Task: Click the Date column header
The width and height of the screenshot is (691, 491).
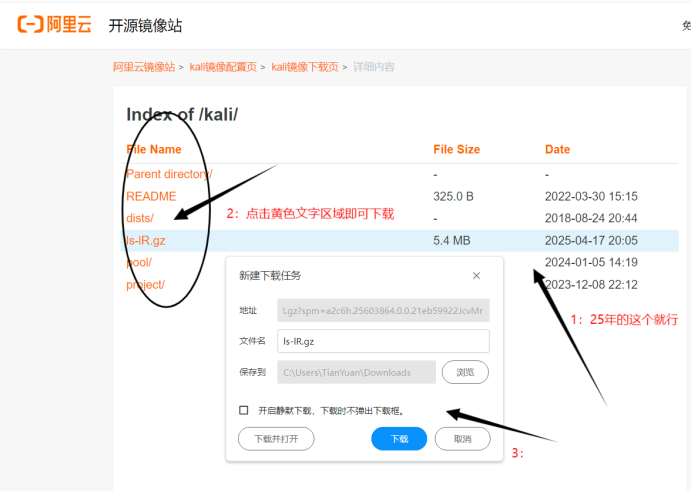Action: point(557,149)
